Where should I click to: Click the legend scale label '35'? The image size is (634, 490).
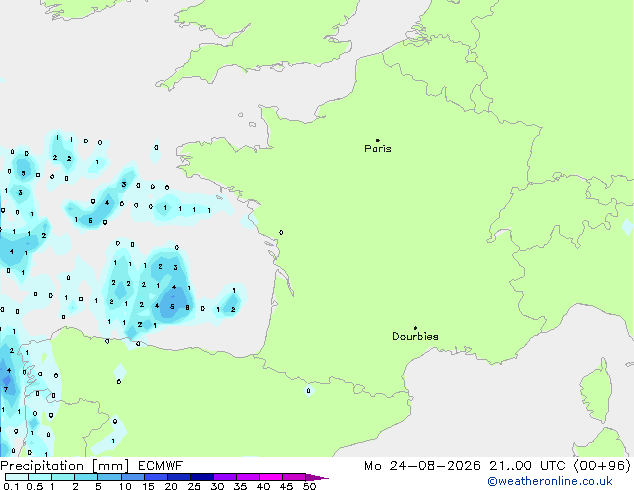click(240, 486)
